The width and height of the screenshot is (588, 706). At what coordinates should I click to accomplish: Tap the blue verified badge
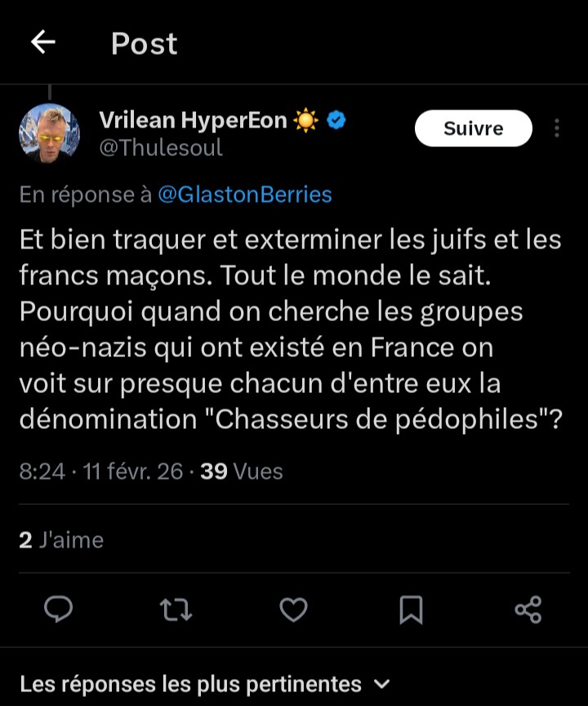[336, 121]
